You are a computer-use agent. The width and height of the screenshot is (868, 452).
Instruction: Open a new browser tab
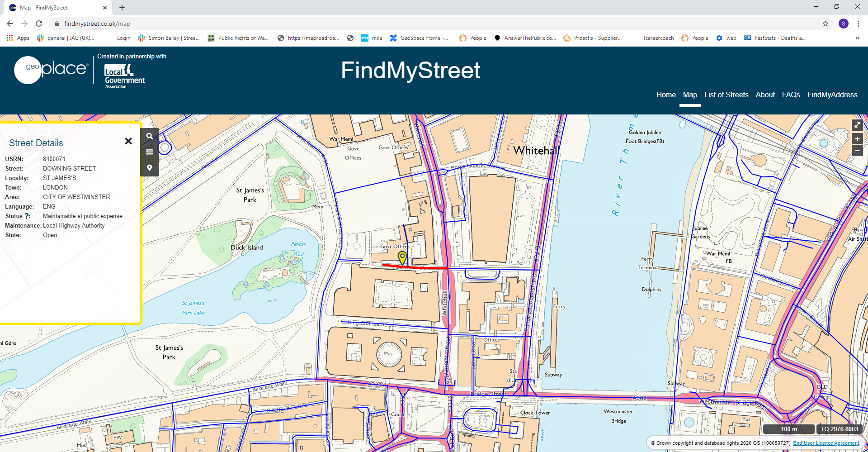pyautogui.click(x=122, y=8)
